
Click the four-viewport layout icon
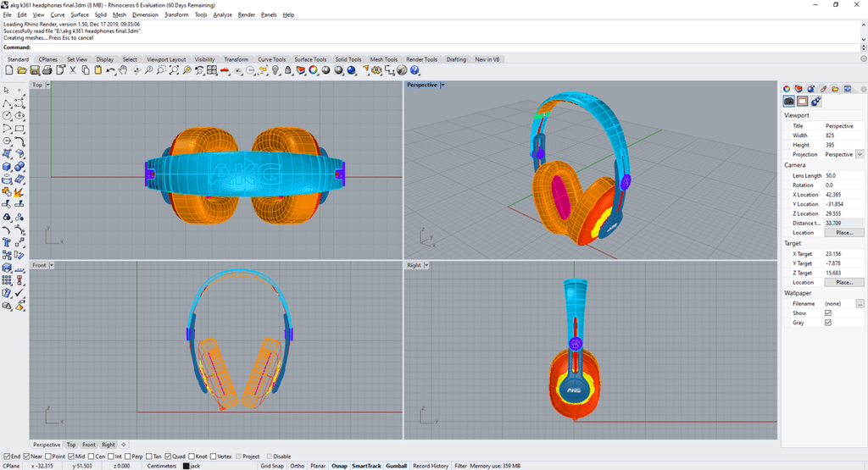(x=212, y=70)
